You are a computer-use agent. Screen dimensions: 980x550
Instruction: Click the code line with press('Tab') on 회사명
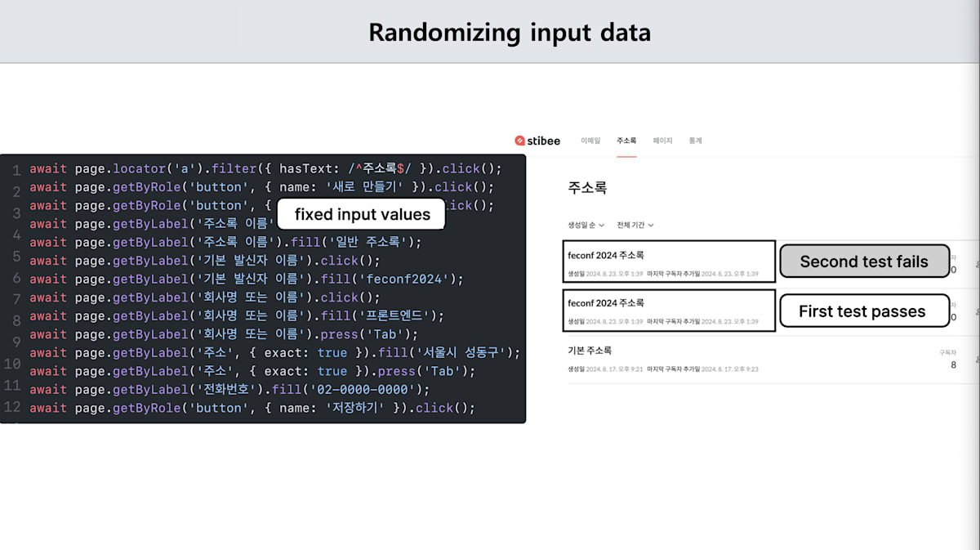(224, 334)
